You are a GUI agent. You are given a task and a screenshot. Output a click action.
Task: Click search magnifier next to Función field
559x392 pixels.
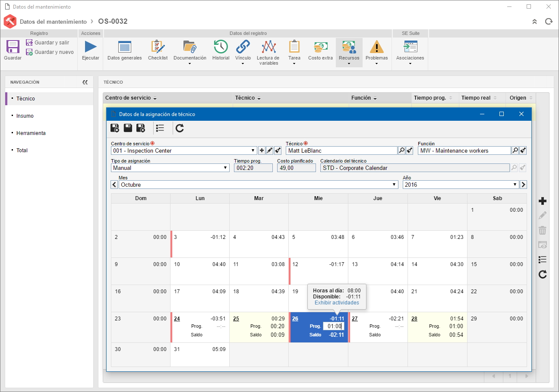[515, 151]
